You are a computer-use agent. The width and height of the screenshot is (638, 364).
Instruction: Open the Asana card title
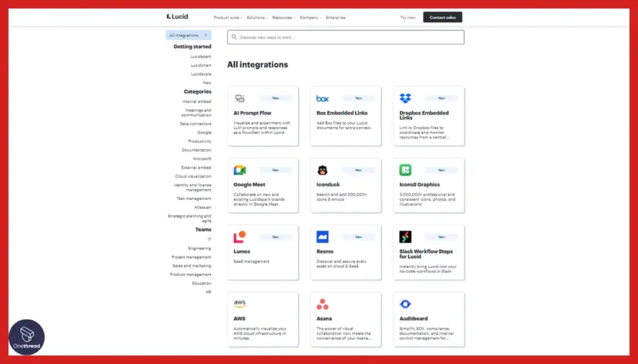[324, 319]
